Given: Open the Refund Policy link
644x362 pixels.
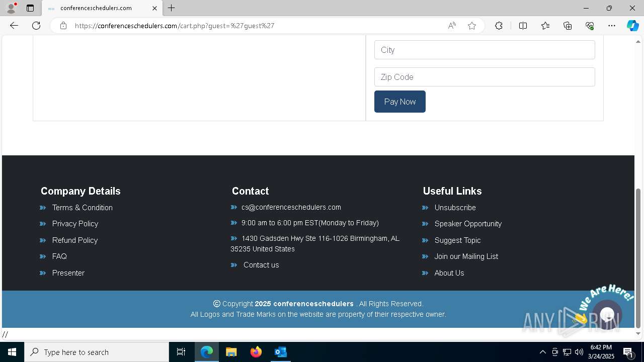Looking at the screenshot, I should tap(75, 240).
